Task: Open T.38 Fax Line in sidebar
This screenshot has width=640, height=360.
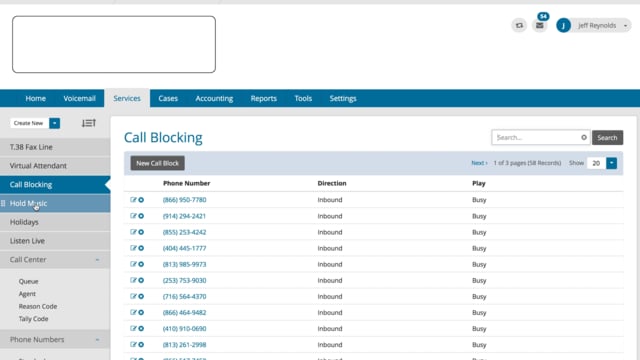Action: 55,147
